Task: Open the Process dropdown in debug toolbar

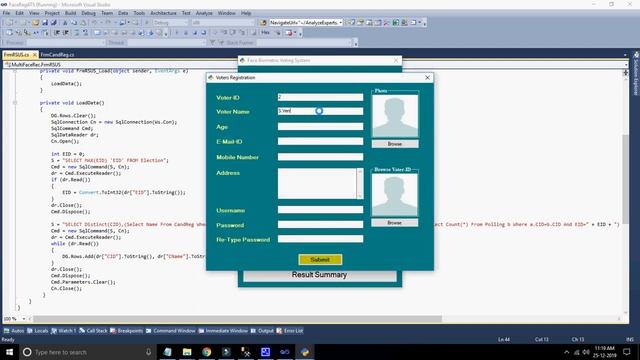Action: [x=66, y=42]
